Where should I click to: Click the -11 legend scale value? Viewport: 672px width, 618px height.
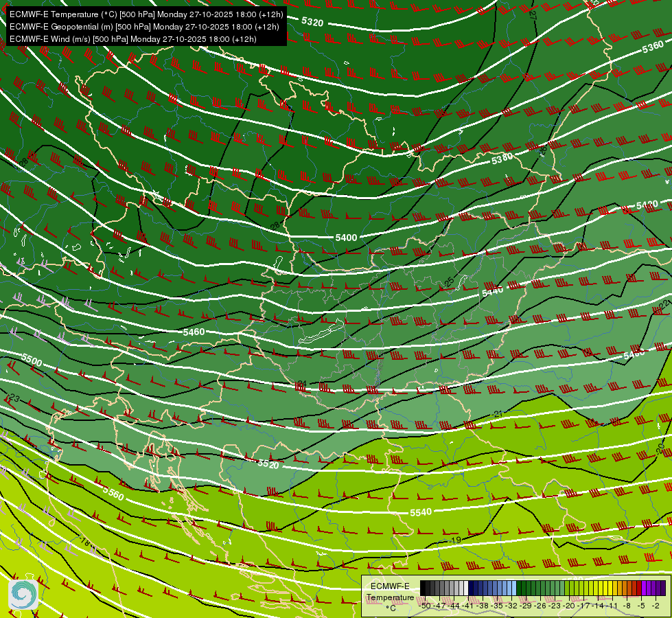(612, 606)
